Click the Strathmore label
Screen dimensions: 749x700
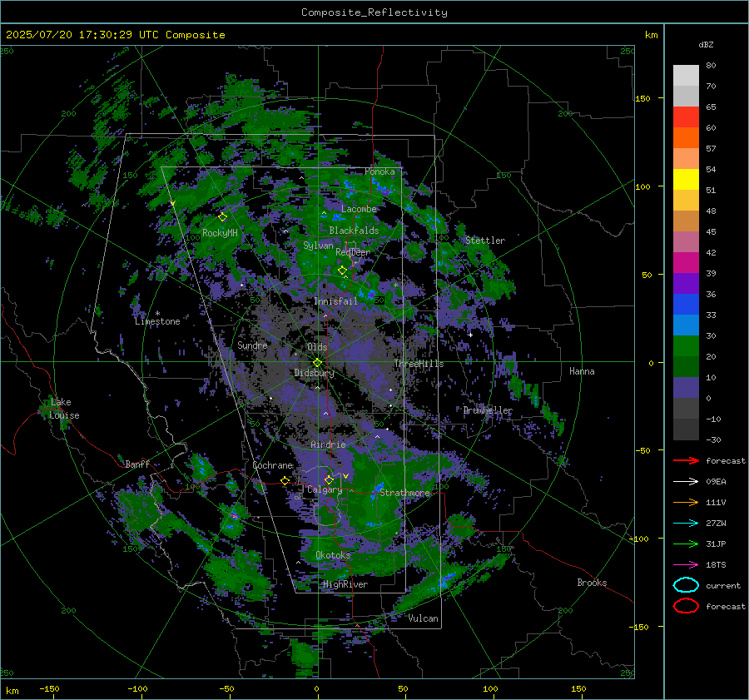click(404, 493)
